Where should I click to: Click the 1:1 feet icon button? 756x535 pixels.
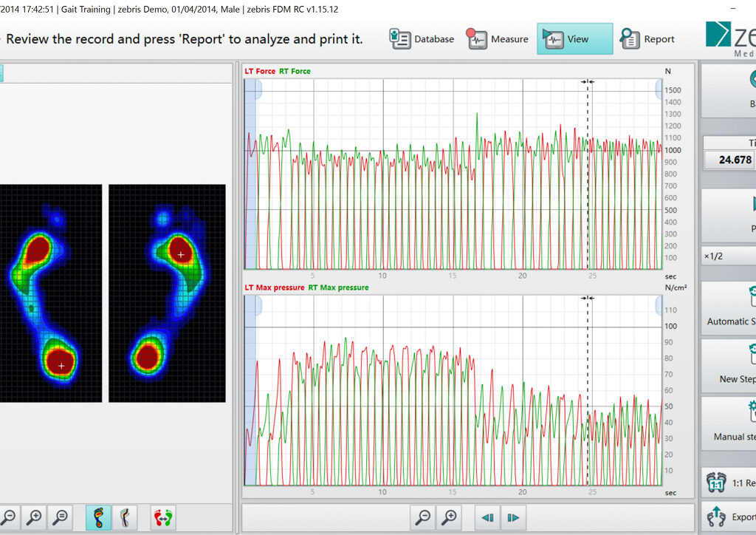click(x=729, y=483)
